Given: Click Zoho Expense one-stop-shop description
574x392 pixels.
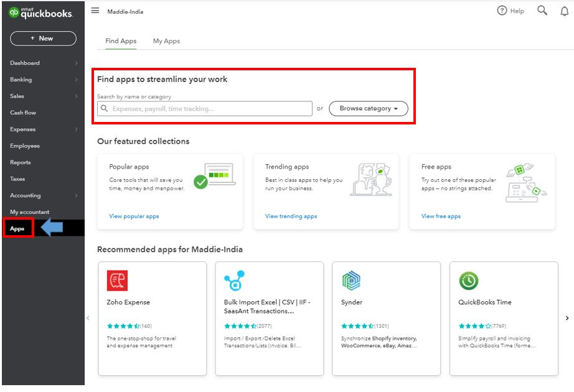Looking at the screenshot, I should (x=141, y=342).
